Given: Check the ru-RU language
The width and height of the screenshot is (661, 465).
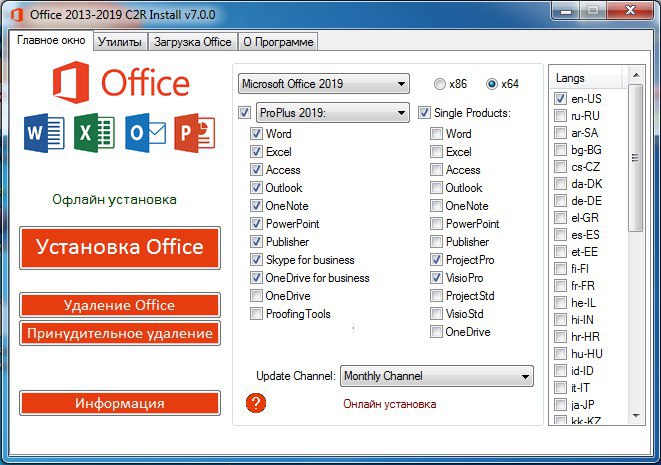Looking at the screenshot, I should 560,116.
